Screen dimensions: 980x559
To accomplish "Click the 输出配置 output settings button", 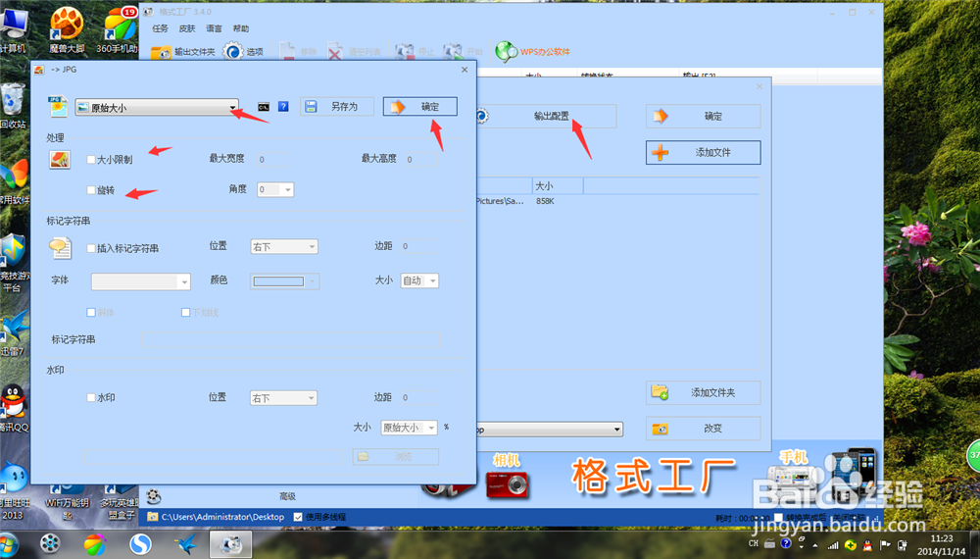I will click(x=547, y=116).
